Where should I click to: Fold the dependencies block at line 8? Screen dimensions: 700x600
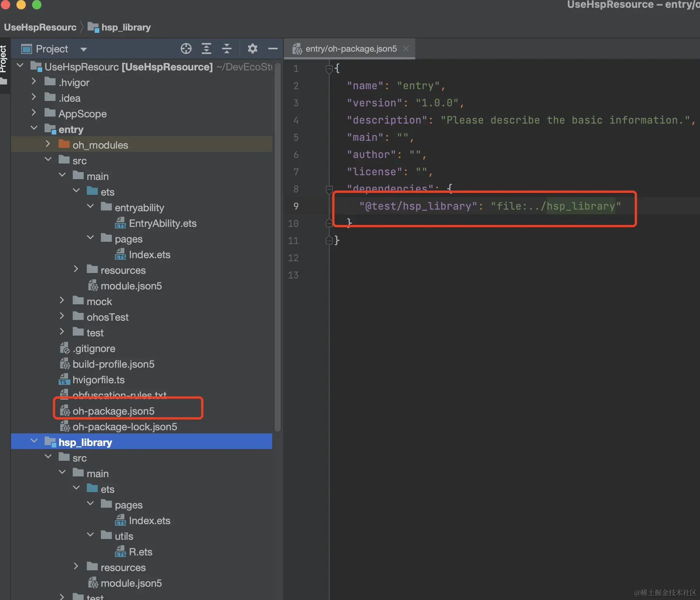tap(329, 189)
